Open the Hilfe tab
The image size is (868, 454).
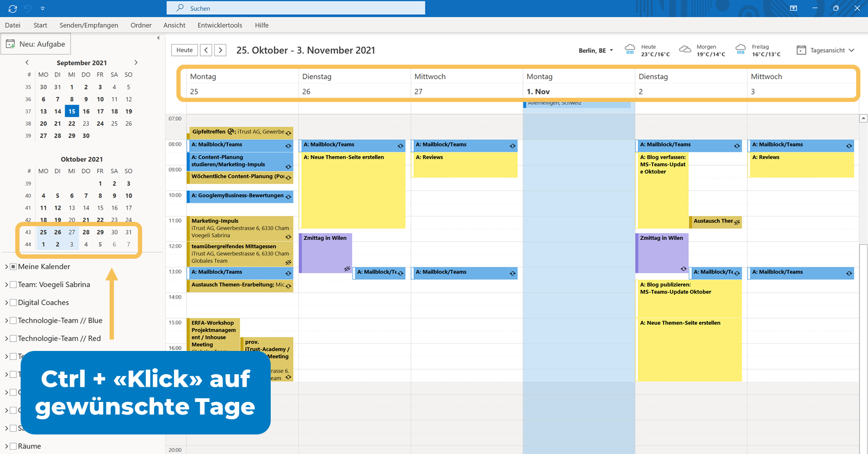(x=261, y=25)
